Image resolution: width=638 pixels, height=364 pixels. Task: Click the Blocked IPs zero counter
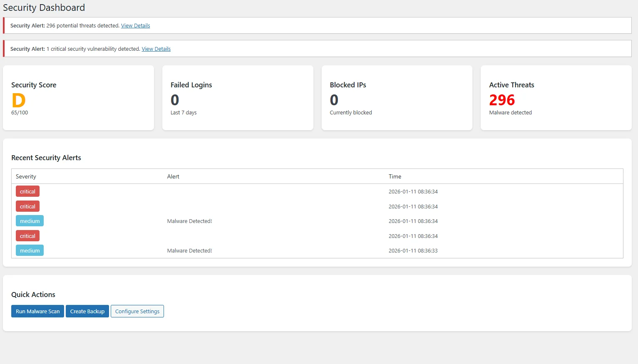333,100
